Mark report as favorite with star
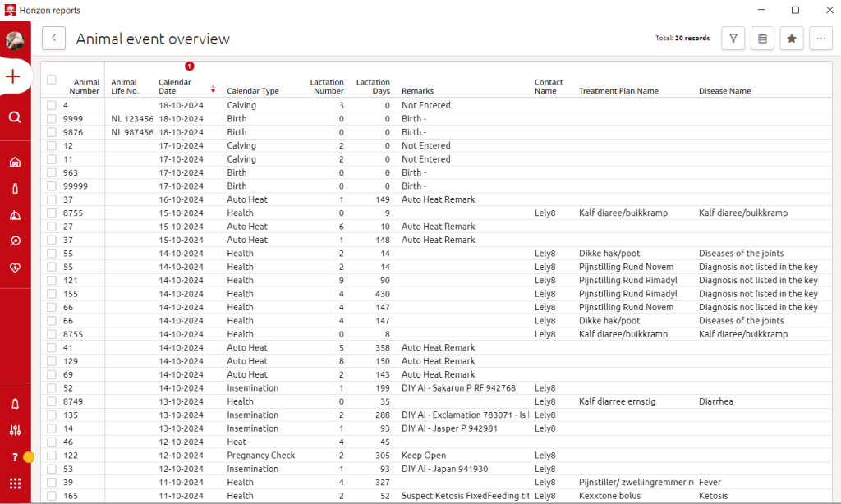 click(792, 39)
